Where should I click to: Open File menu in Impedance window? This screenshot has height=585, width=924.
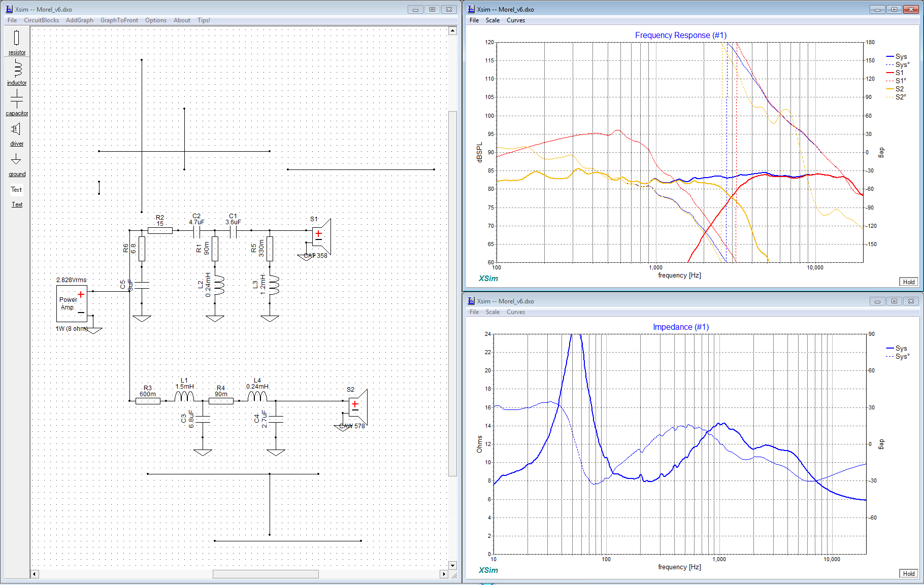coord(474,312)
